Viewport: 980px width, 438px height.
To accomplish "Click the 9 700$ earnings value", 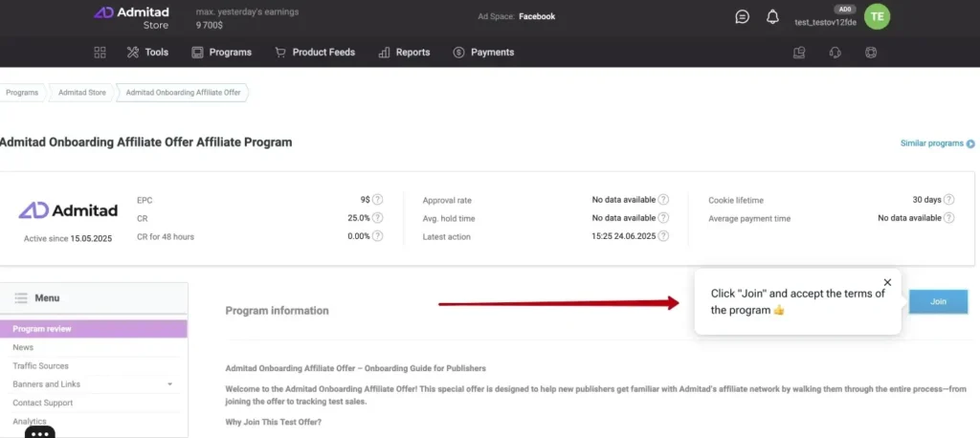I will coord(210,26).
